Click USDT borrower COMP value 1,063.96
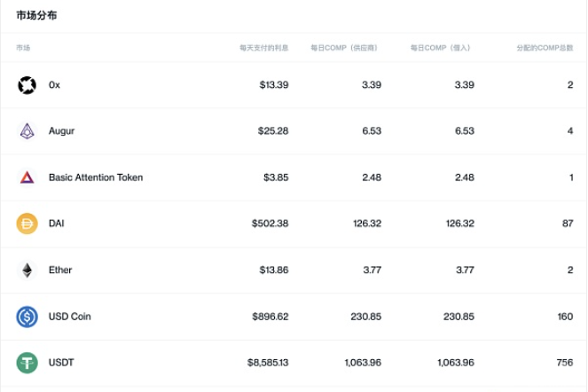588x392 pixels. pyautogui.click(x=456, y=363)
